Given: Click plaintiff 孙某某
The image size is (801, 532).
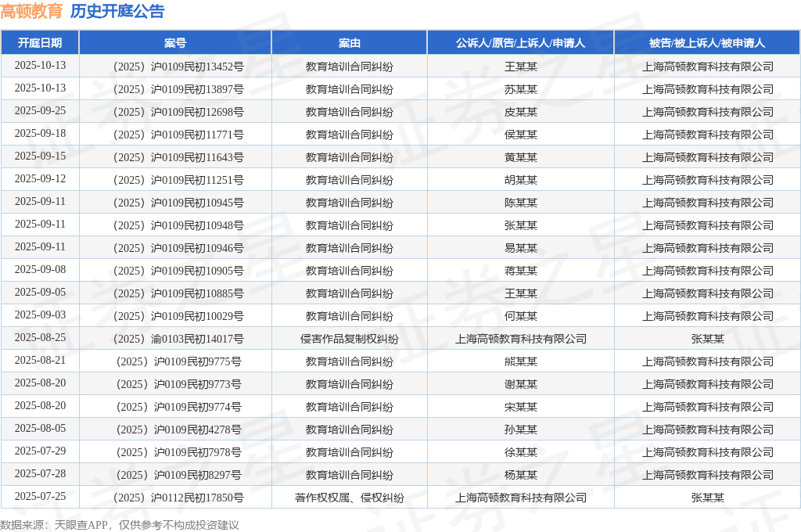Looking at the screenshot, I should (520, 430).
